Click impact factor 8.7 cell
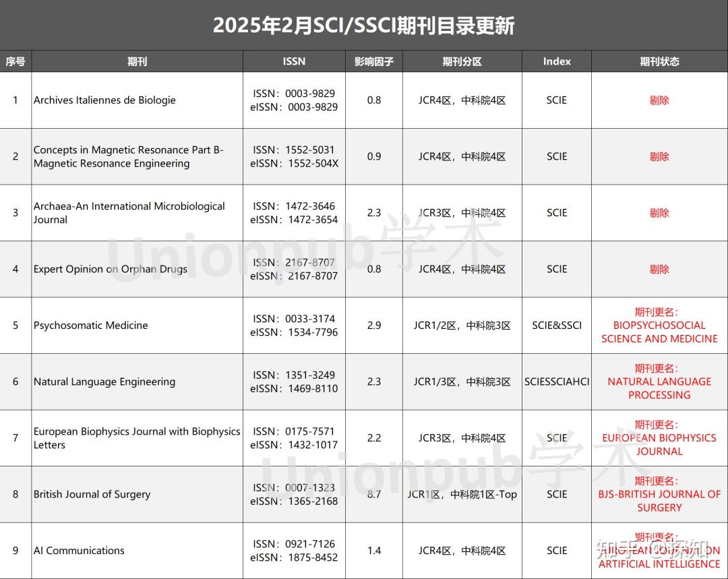Image resolution: width=728 pixels, height=579 pixels. (373, 495)
